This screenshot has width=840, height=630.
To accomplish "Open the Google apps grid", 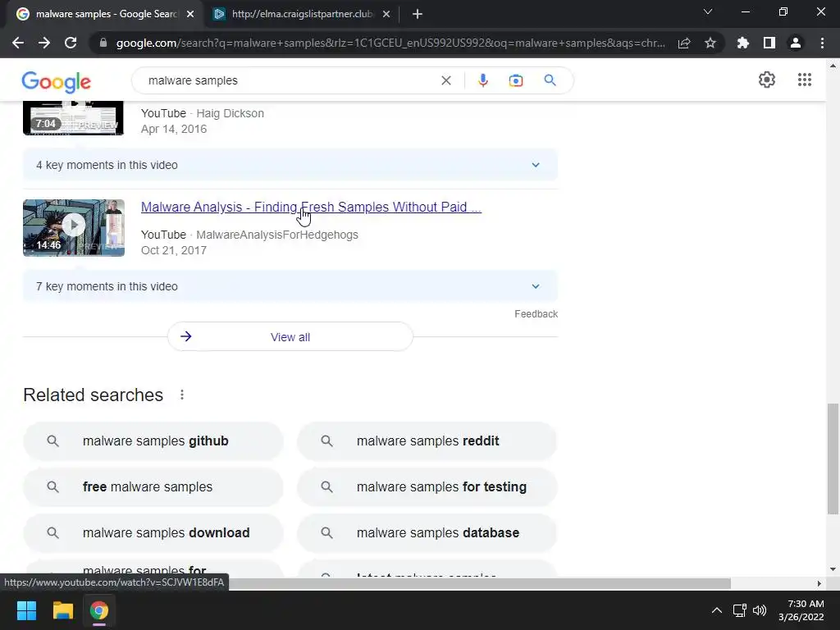I will point(804,80).
